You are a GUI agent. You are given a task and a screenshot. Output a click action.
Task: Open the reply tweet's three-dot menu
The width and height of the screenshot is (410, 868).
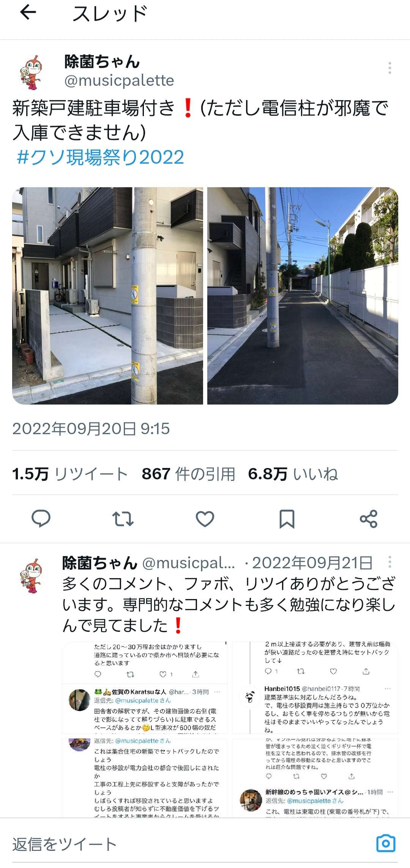pos(390,562)
